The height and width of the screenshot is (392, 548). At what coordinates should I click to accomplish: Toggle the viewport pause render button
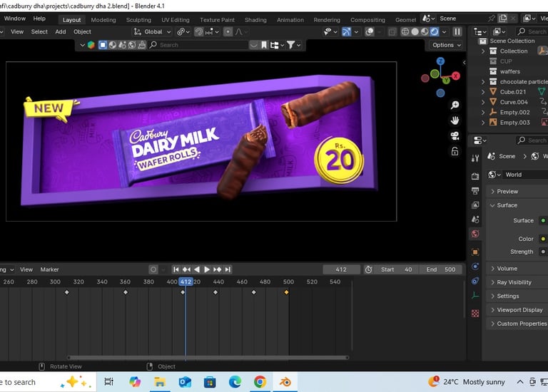click(x=457, y=32)
